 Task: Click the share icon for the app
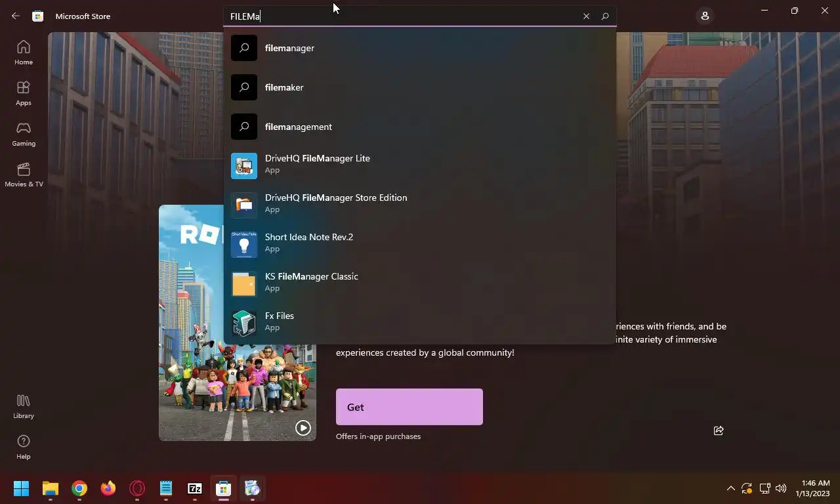[x=719, y=430]
